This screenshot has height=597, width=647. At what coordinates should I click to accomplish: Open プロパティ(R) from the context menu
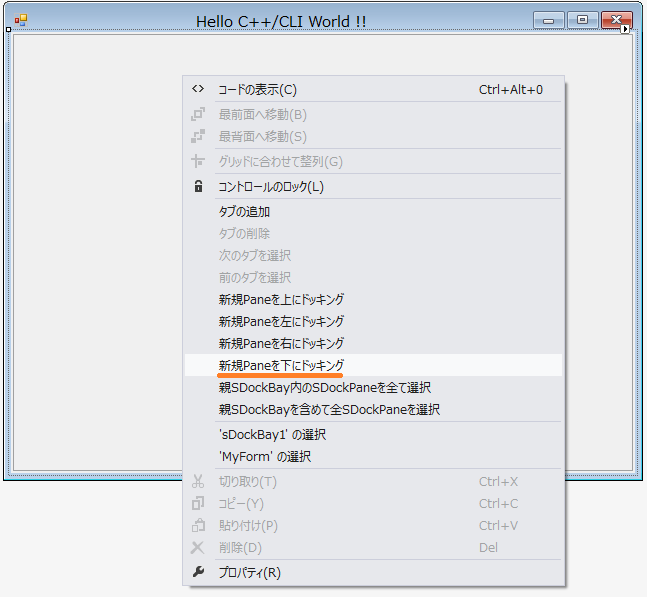pyautogui.click(x=373, y=572)
